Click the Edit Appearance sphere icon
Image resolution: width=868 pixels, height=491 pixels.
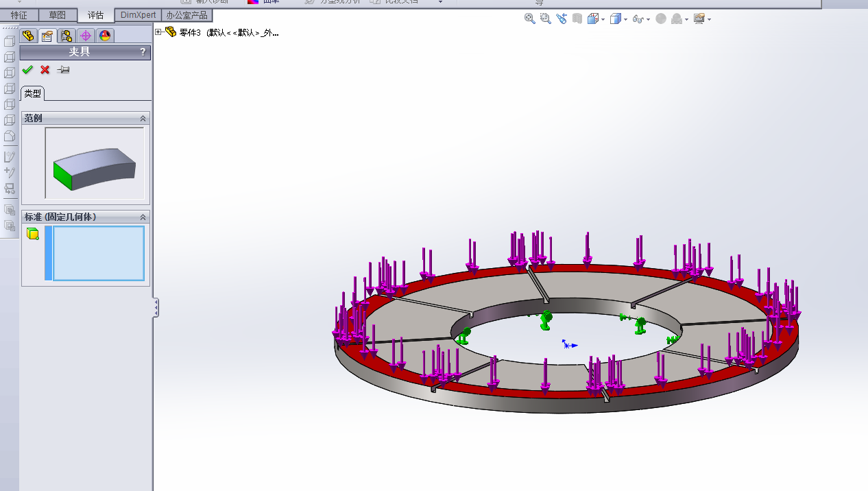[x=661, y=19]
